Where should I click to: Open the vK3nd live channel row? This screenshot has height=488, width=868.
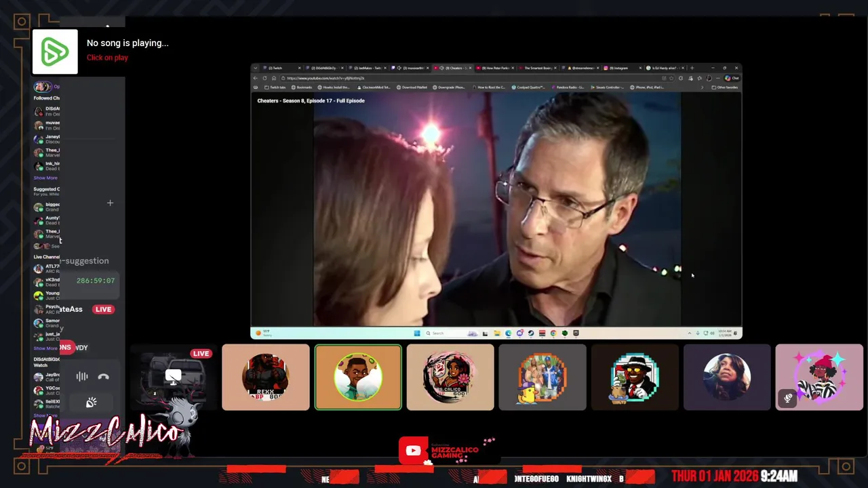(47, 282)
